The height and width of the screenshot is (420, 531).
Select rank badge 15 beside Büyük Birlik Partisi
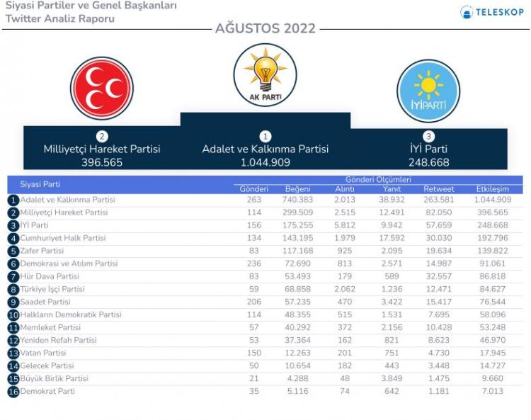tap(13, 379)
